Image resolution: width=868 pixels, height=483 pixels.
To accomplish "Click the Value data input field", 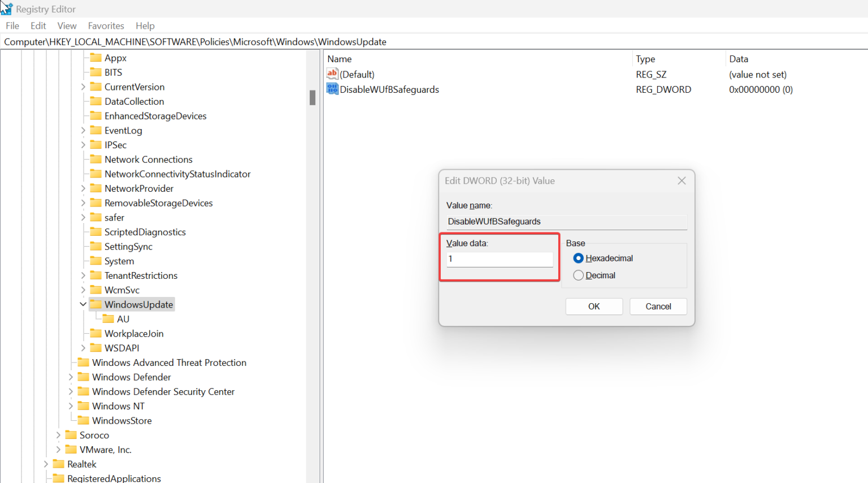I will [500, 258].
